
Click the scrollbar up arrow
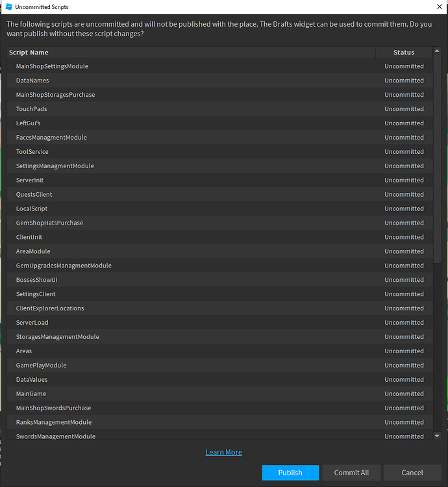point(437,51)
